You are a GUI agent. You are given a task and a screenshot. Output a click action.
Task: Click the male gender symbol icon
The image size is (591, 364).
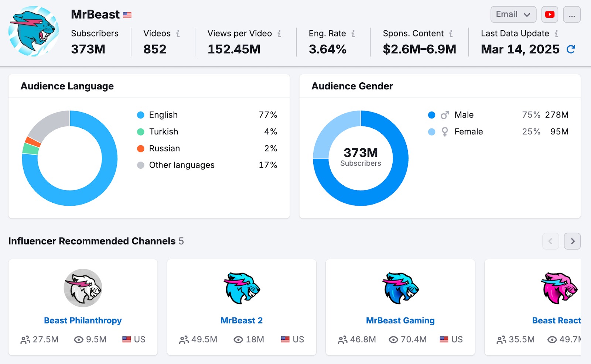click(445, 115)
